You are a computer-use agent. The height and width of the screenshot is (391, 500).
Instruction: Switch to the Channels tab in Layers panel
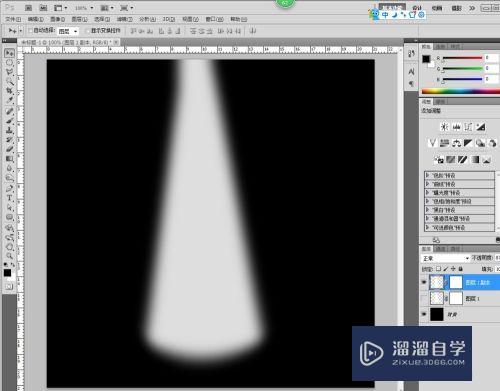pos(441,249)
